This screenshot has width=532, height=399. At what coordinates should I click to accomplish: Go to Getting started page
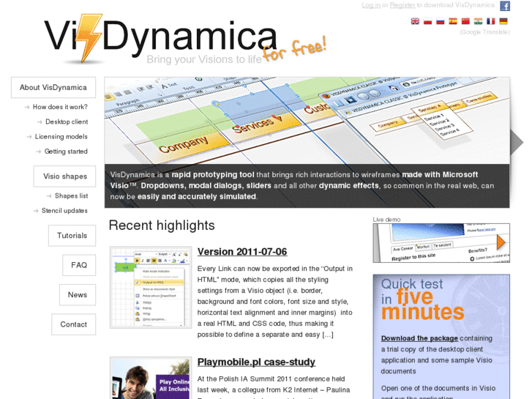66,152
